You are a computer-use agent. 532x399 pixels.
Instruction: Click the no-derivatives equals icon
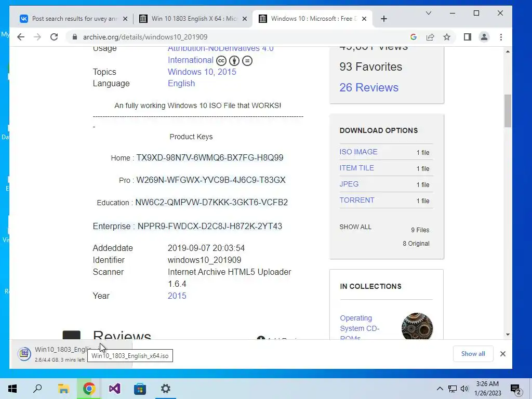click(x=247, y=61)
